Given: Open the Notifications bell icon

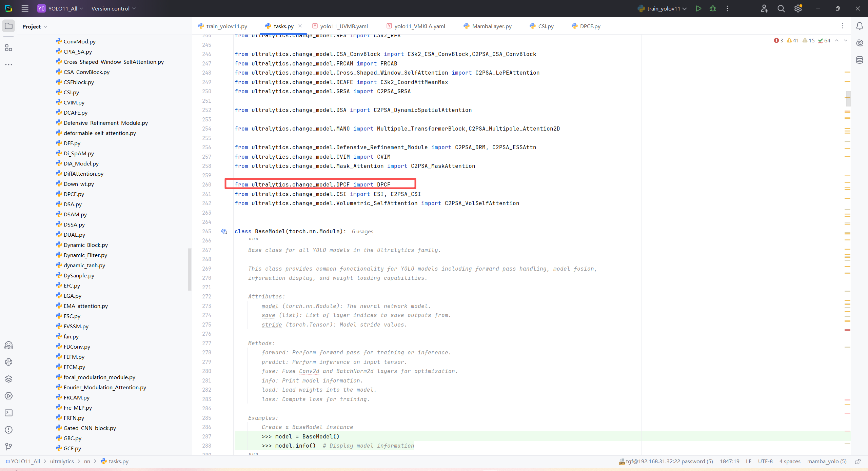Looking at the screenshot, I should (x=860, y=26).
